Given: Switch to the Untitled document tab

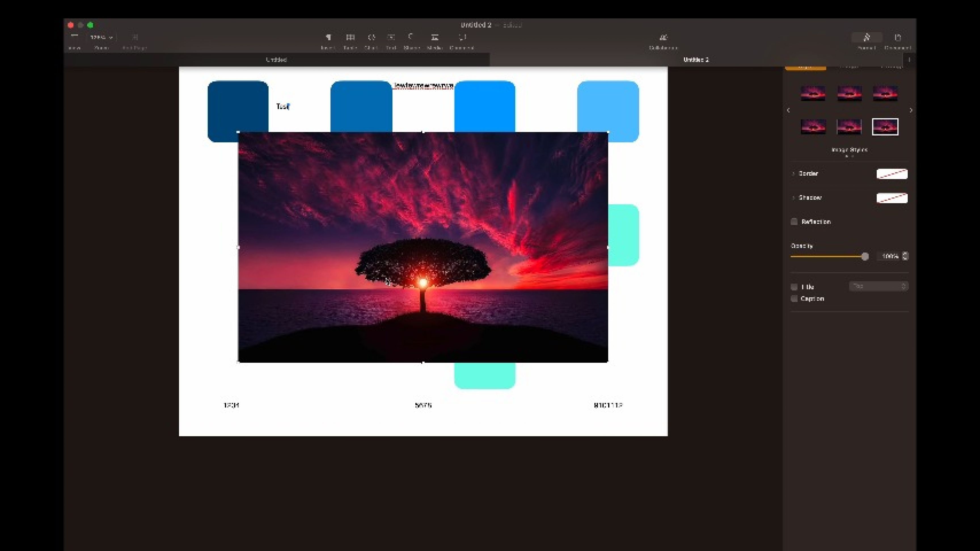Looking at the screenshot, I should [x=276, y=60].
